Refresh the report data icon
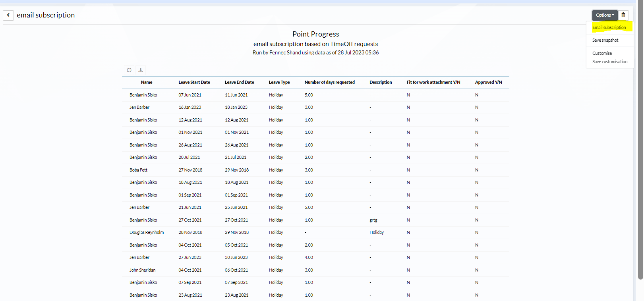 pos(129,70)
